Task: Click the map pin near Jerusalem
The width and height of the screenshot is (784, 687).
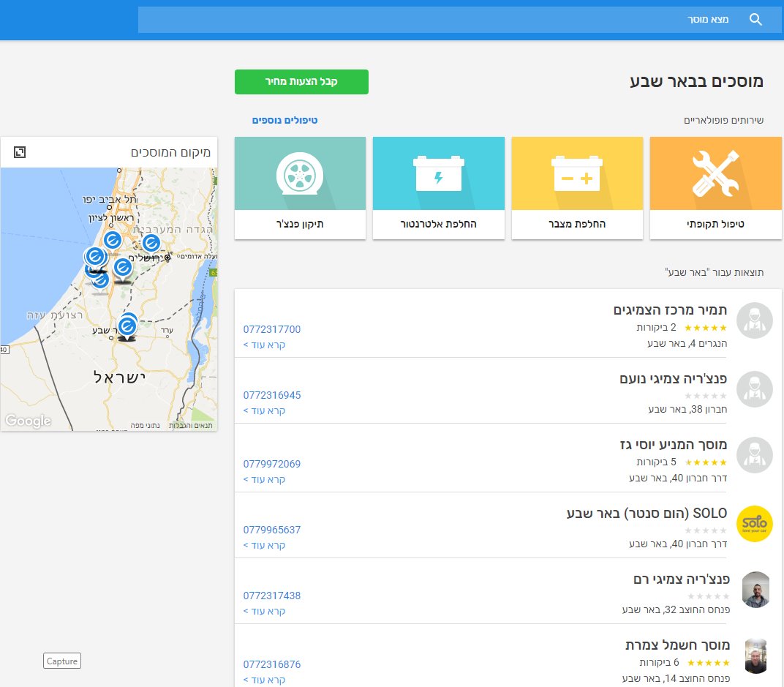Action: coord(151,243)
